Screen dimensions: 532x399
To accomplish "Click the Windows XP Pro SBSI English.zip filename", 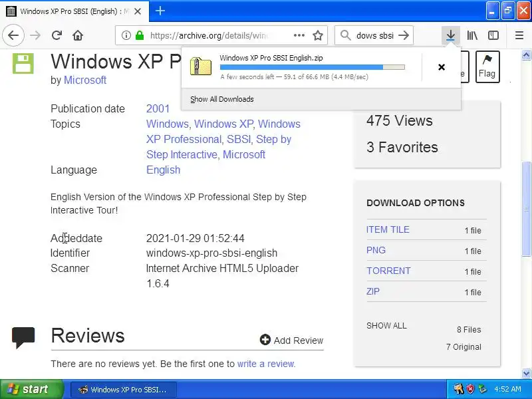I will [x=271, y=58].
